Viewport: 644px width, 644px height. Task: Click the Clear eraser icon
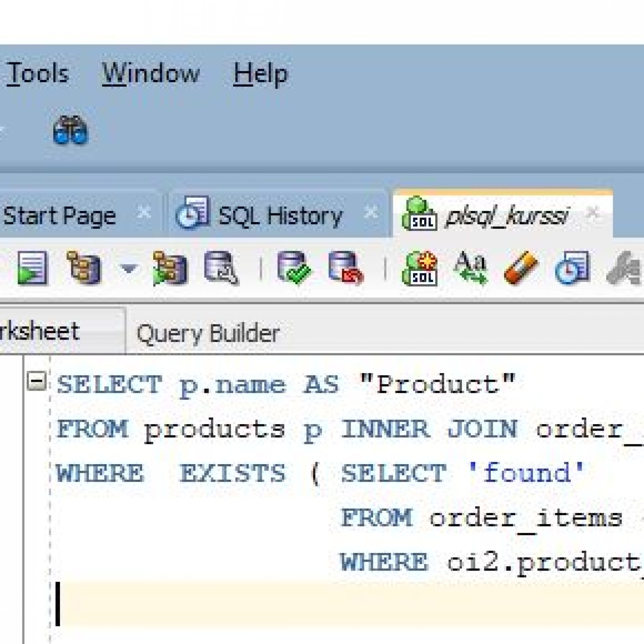coord(521,268)
